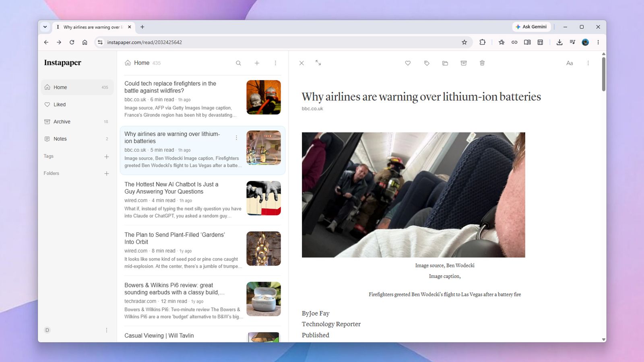Open user profile avatar D
Viewport: 644px width, 362px height.
click(x=47, y=330)
